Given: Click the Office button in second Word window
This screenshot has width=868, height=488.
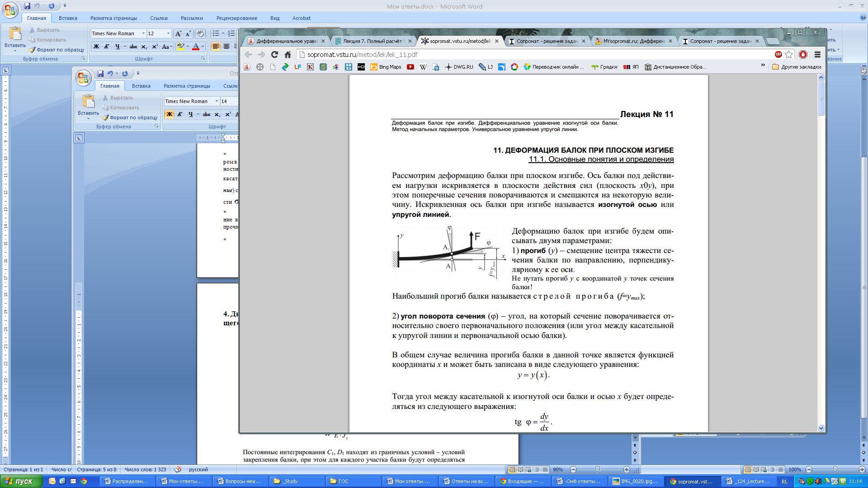Looking at the screenshot, I should click(83, 78).
